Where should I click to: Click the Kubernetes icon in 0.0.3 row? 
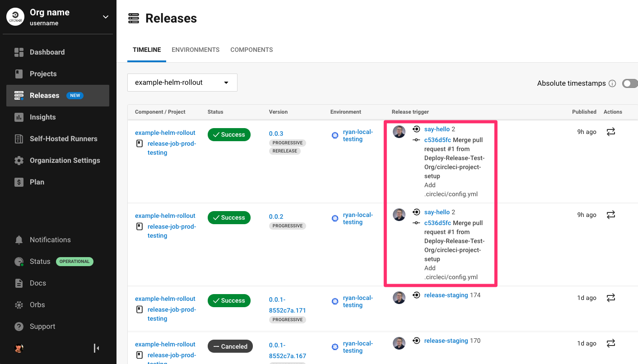(x=335, y=135)
